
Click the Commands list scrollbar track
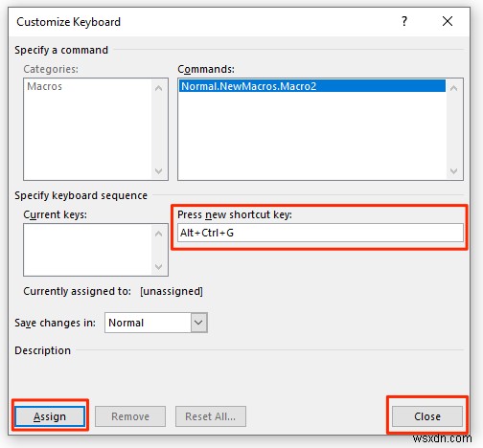coord(453,129)
